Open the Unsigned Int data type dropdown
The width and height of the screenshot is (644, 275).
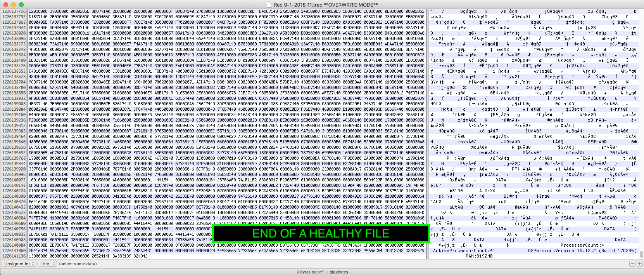(x=19, y=264)
